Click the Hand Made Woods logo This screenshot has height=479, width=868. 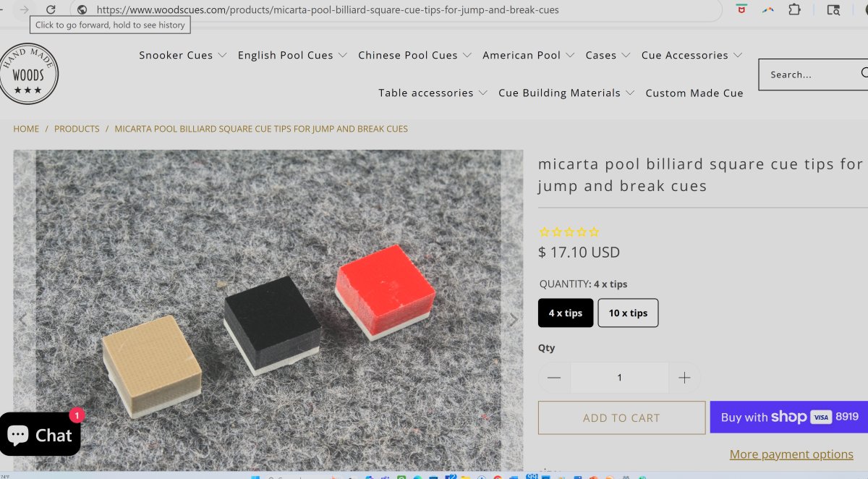[28, 73]
